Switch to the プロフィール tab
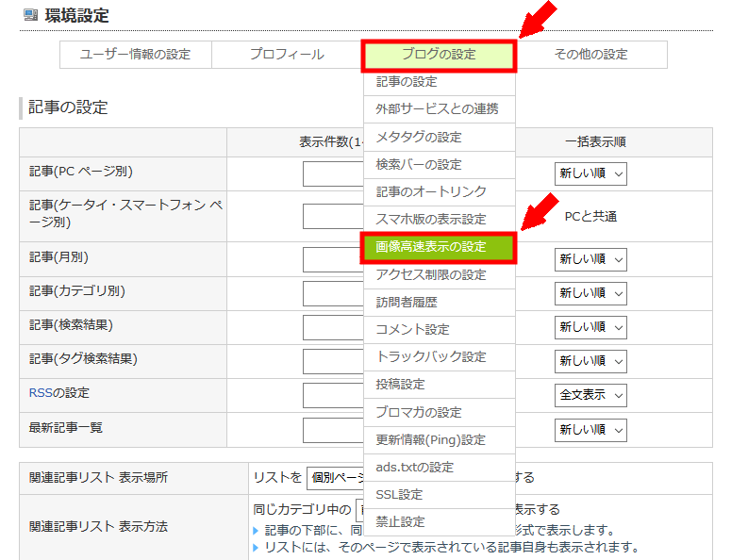This screenshot has height=560, width=748. [x=287, y=55]
